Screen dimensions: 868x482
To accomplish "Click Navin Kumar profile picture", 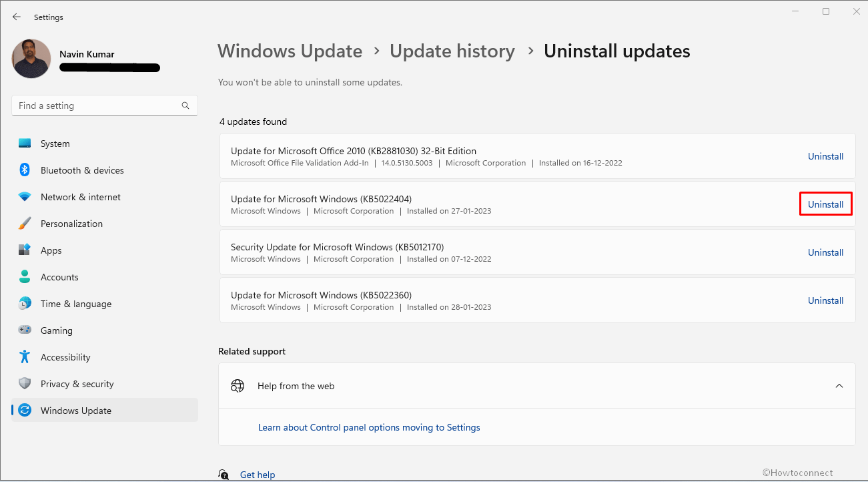I will click(31, 59).
